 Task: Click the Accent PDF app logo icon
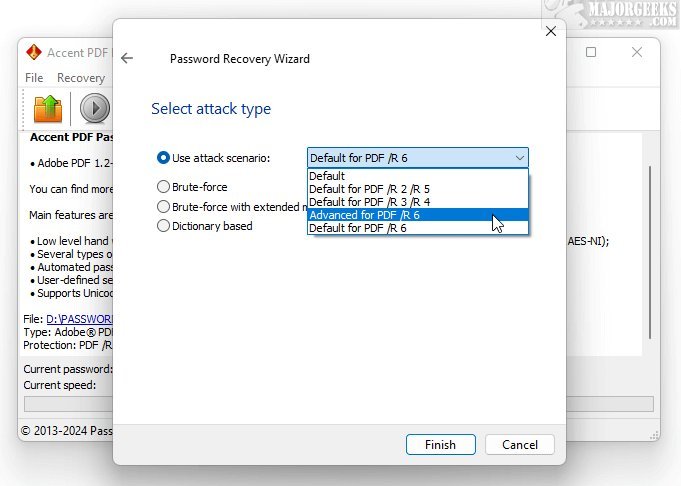point(34,53)
